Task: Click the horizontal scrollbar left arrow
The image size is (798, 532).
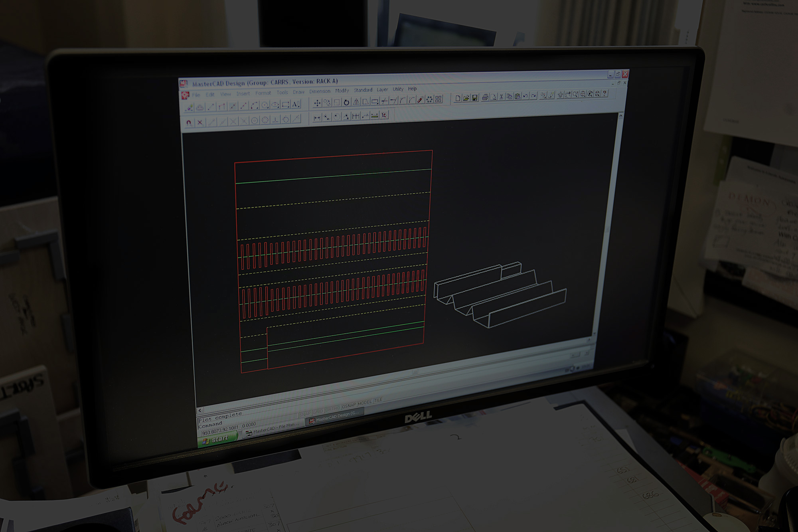Action: (x=200, y=410)
